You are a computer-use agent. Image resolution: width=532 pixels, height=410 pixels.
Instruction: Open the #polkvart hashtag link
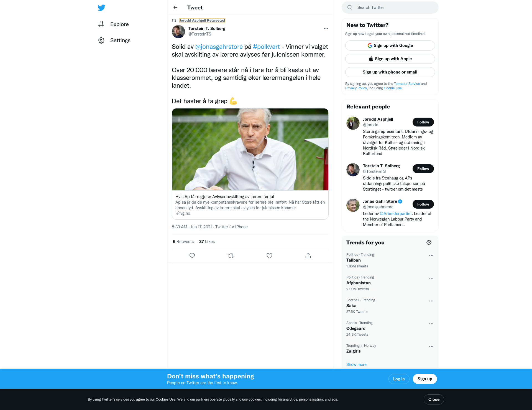266,47
